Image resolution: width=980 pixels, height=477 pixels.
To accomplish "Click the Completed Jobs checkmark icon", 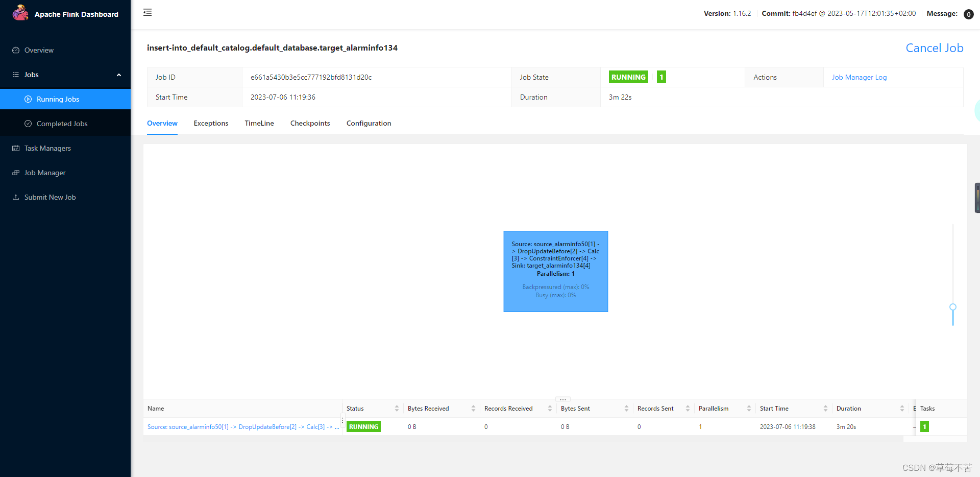I will 28,124.
